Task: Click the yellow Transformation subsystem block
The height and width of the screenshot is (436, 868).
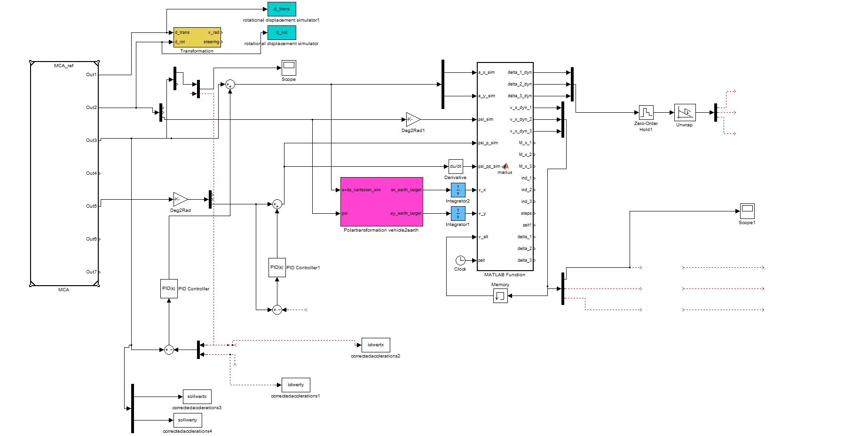Action: coord(197,37)
